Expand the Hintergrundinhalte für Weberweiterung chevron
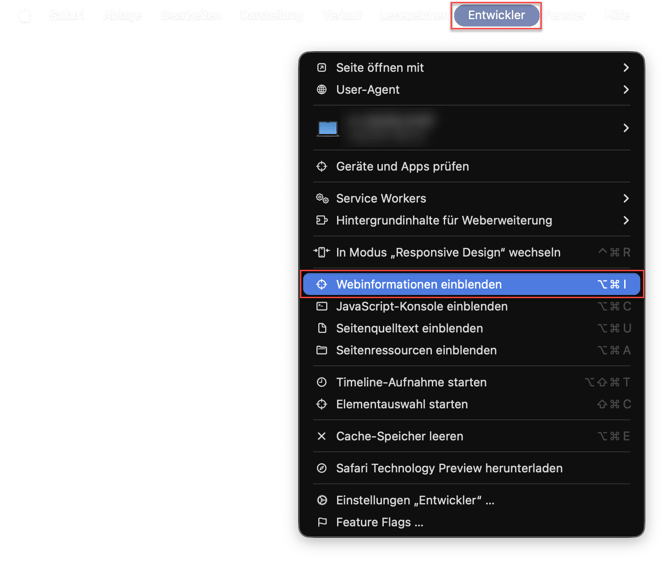 [x=626, y=221]
